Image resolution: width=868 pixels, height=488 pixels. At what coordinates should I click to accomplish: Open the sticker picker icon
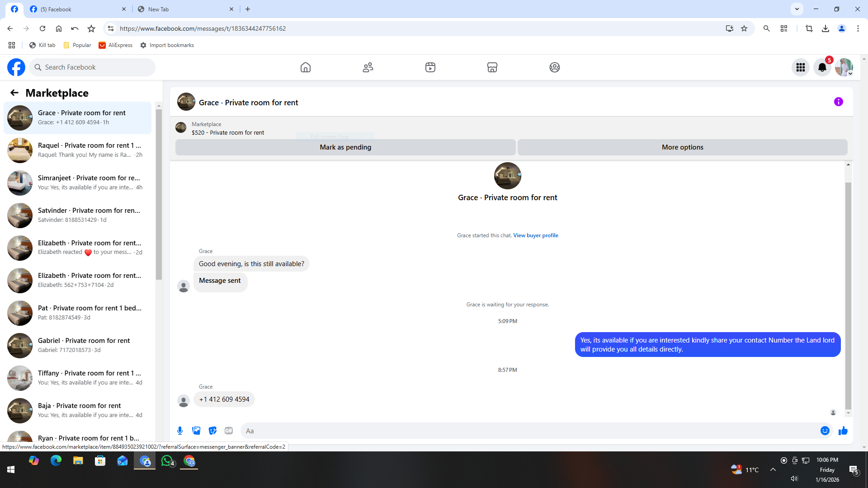pos(212,431)
